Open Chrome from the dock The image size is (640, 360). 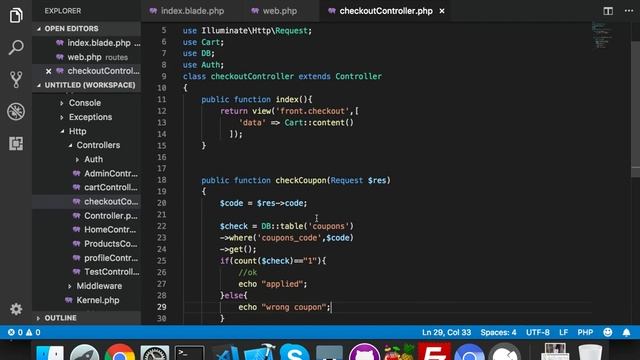(119, 353)
